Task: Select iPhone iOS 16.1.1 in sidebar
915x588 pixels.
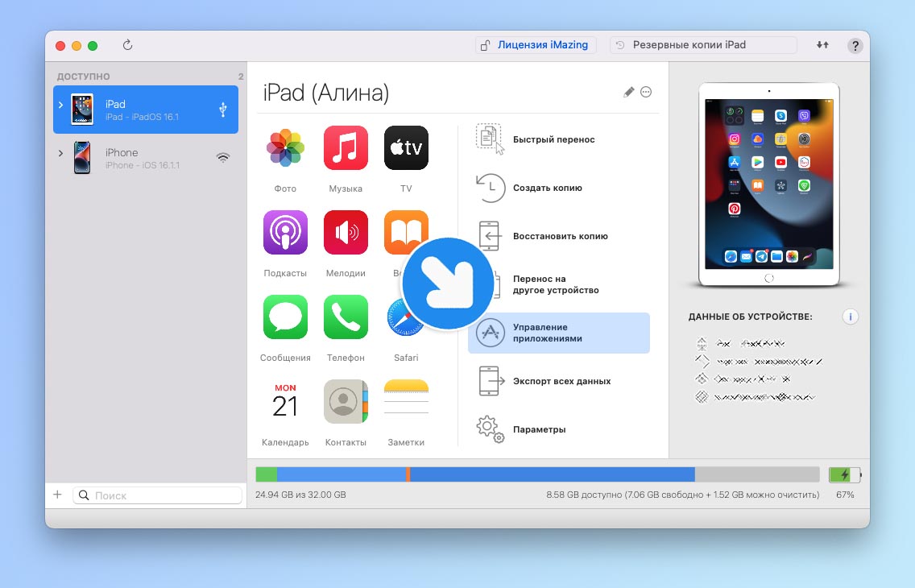Action: tap(146, 158)
